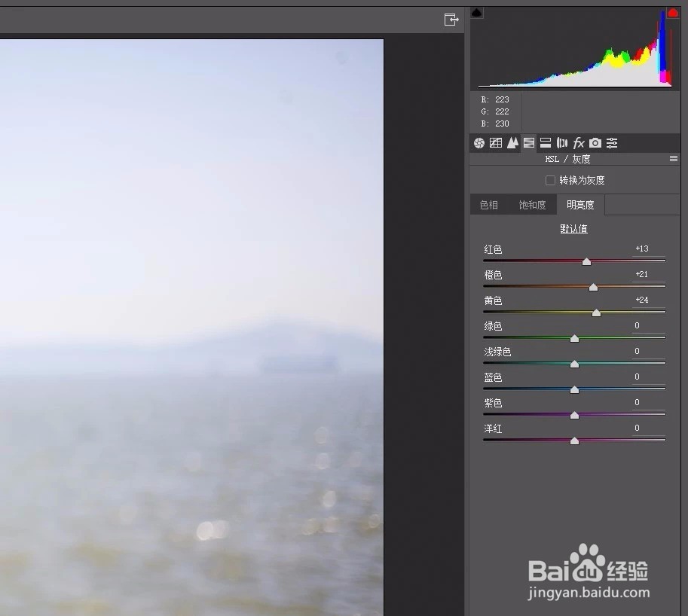Viewport: 688px width, 616px height.
Task: Switch to the 饱和度 tab
Action: (x=532, y=205)
